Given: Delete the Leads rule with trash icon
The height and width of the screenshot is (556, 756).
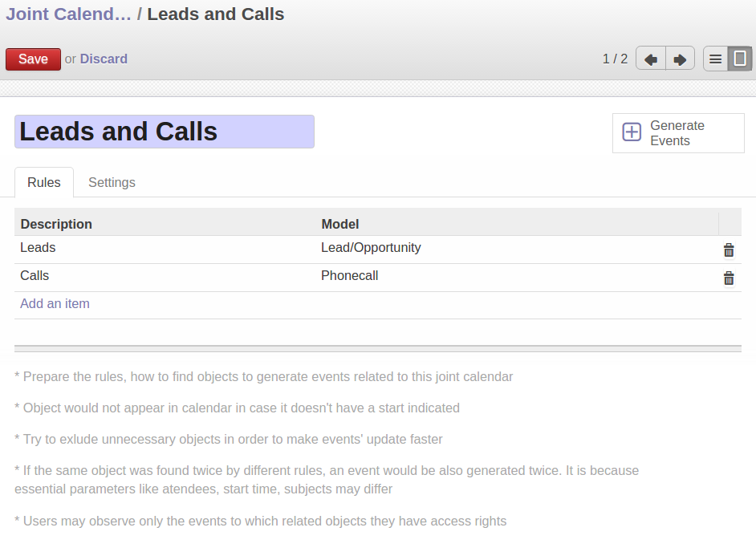Looking at the screenshot, I should [x=729, y=250].
